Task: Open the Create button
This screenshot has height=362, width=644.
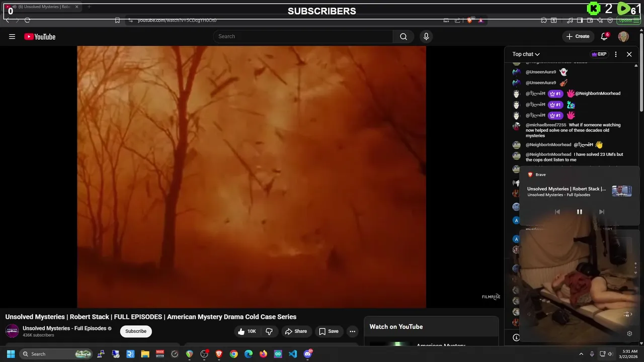Action: (578, 36)
